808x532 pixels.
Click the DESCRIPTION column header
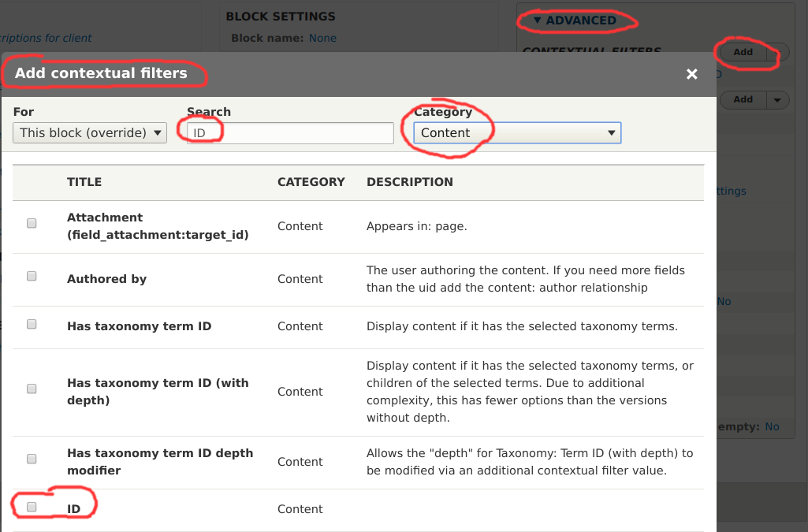click(x=409, y=182)
